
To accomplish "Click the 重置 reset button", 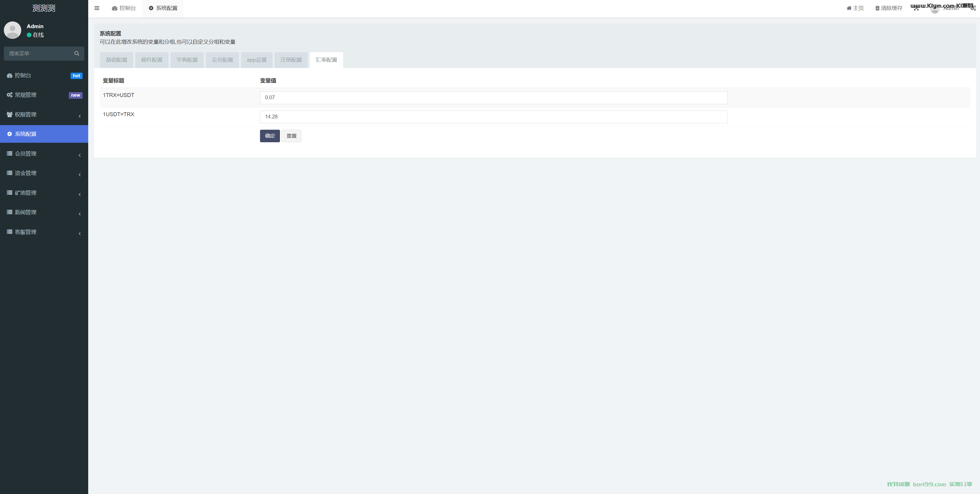I will pos(291,136).
